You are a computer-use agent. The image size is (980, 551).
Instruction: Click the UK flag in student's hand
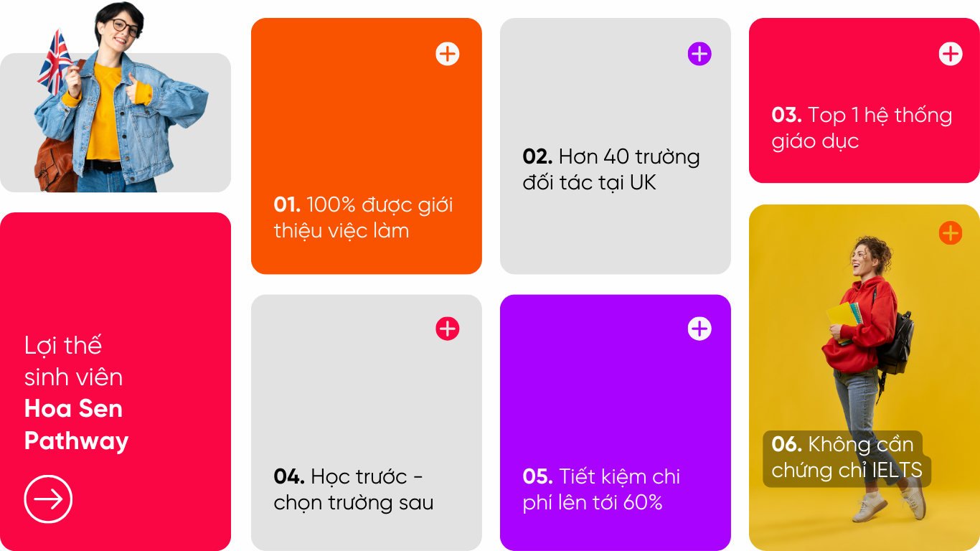click(55, 61)
